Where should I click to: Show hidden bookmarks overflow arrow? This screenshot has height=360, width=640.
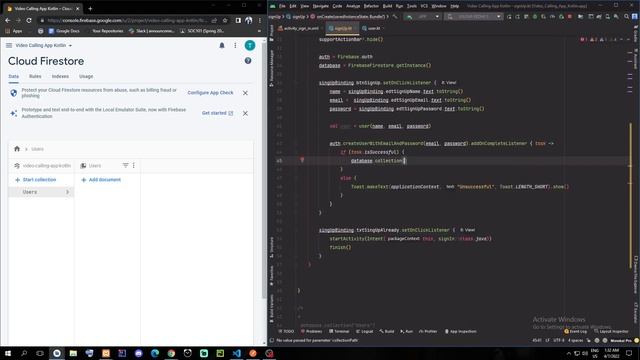[x=259, y=31]
